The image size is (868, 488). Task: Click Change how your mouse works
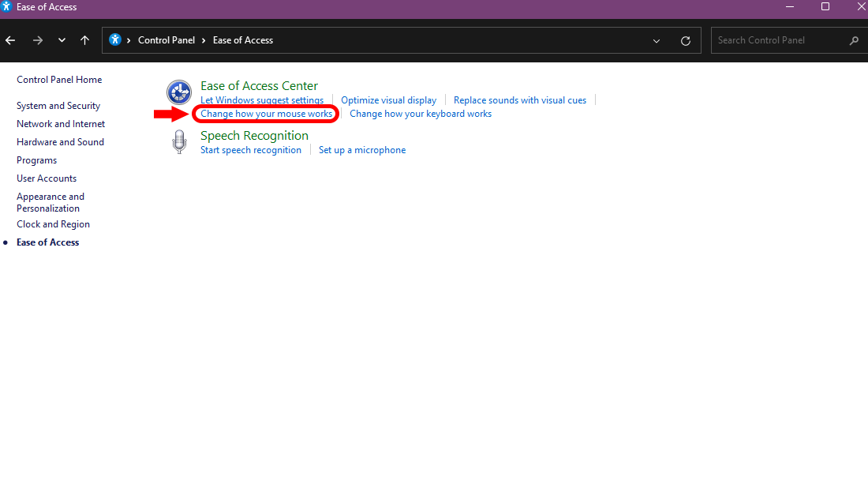(x=266, y=114)
